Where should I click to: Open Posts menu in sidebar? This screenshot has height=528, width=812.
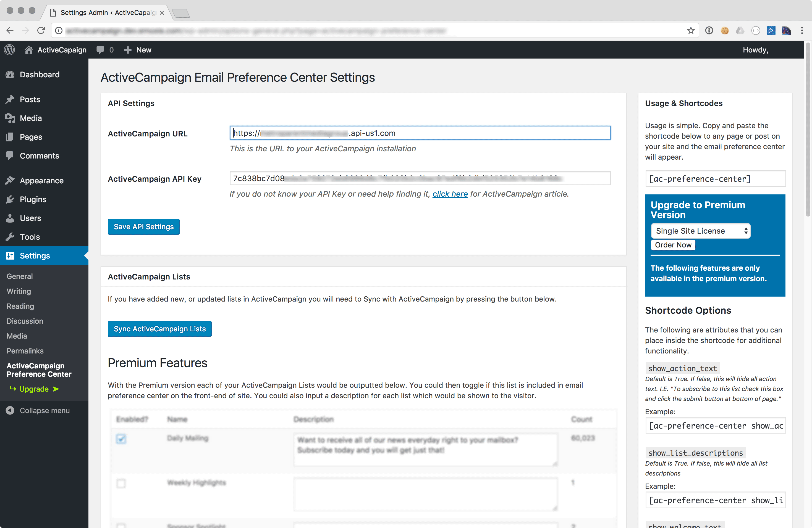point(44,99)
